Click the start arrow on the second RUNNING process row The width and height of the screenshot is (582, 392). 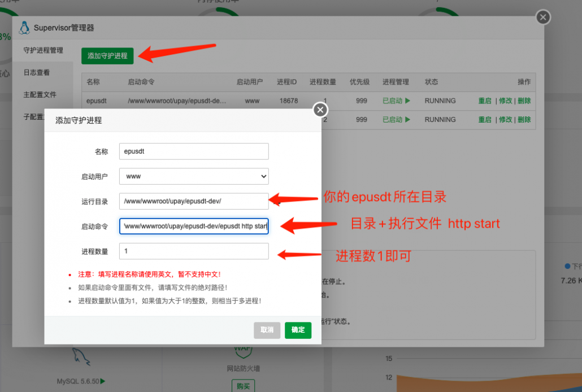click(407, 119)
